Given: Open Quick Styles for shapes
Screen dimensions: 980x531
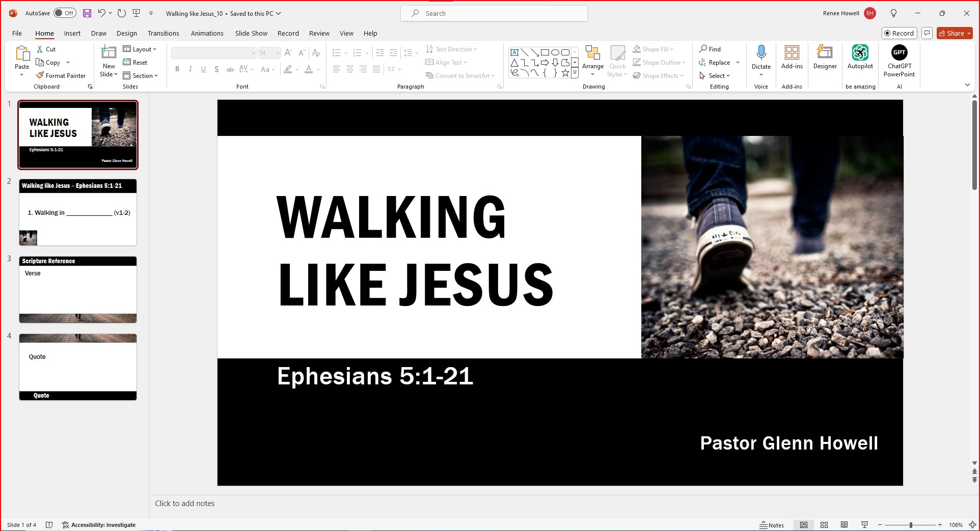Looking at the screenshot, I should coord(617,61).
